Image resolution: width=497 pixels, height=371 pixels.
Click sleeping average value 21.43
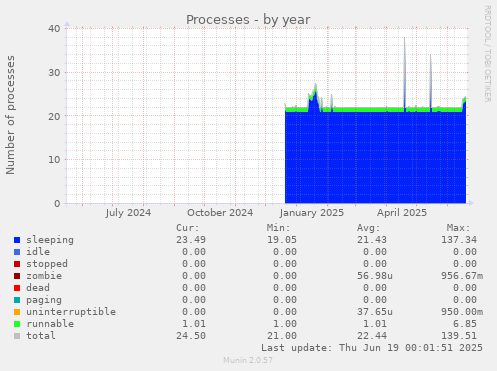[372, 240]
